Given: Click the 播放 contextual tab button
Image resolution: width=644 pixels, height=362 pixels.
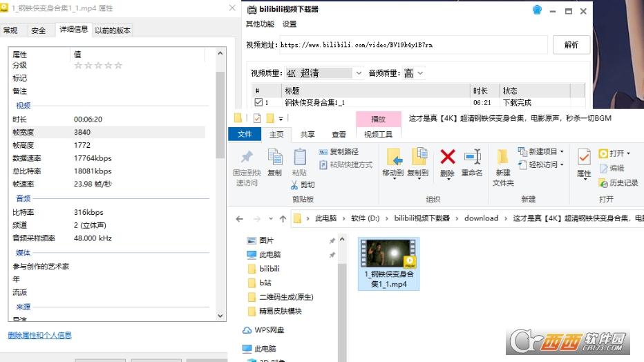Looking at the screenshot, I should pos(378,119).
